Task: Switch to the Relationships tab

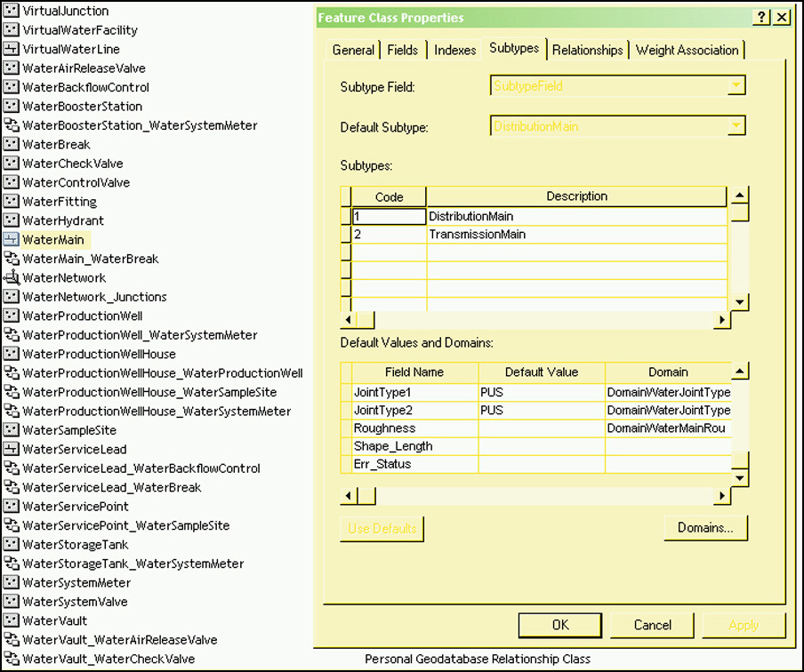Action: click(587, 51)
